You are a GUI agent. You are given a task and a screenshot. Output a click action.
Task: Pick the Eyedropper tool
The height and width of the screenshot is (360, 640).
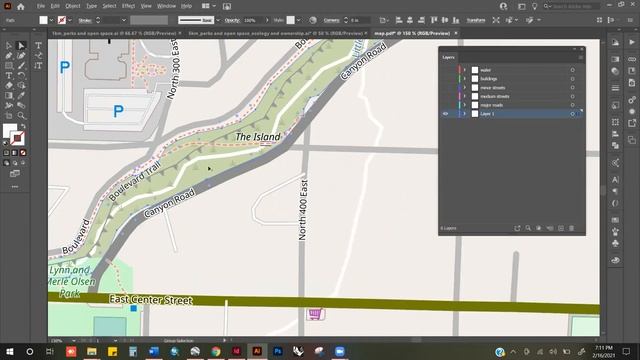[21, 96]
